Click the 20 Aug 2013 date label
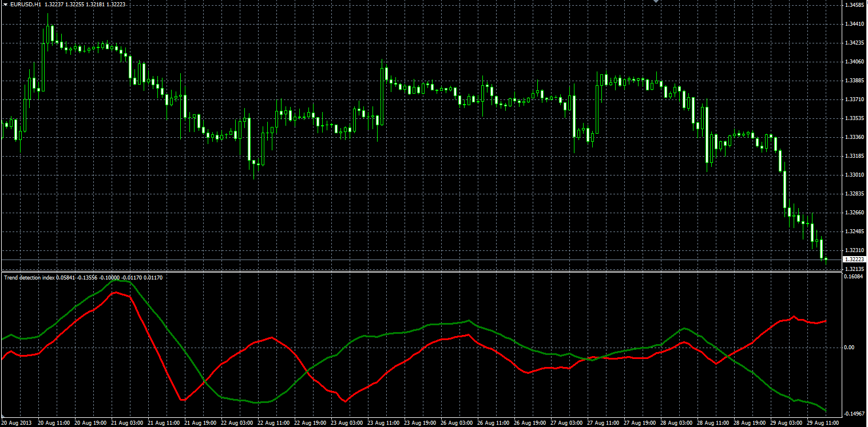This screenshot has height=427, width=868. pos(15,423)
